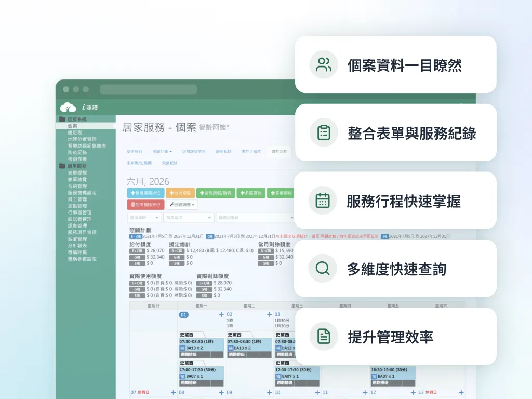Click the highlighted 01 date badge
This screenshot has height=399, width=532.
click(x=183, y=315)
